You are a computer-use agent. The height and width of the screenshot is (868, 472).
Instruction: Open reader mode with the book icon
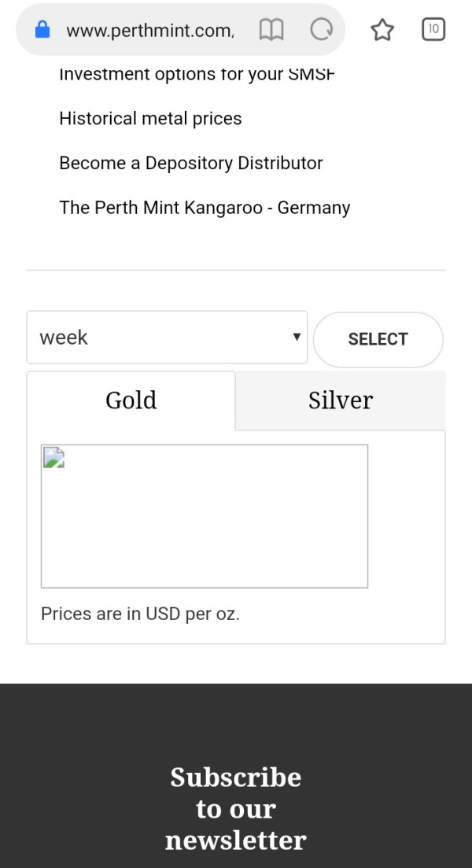click(271, 30)
